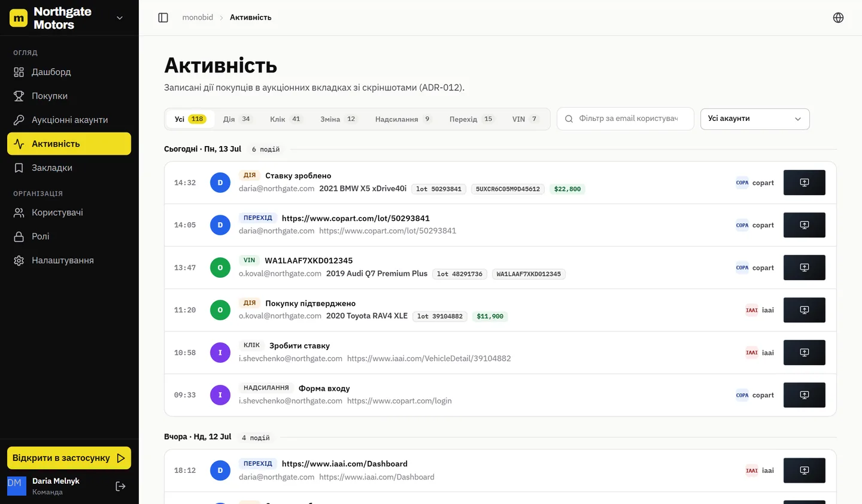862x504 pixels.
Task: Expand the Northgate Motors organization switcher
Action: coord(120,18)
